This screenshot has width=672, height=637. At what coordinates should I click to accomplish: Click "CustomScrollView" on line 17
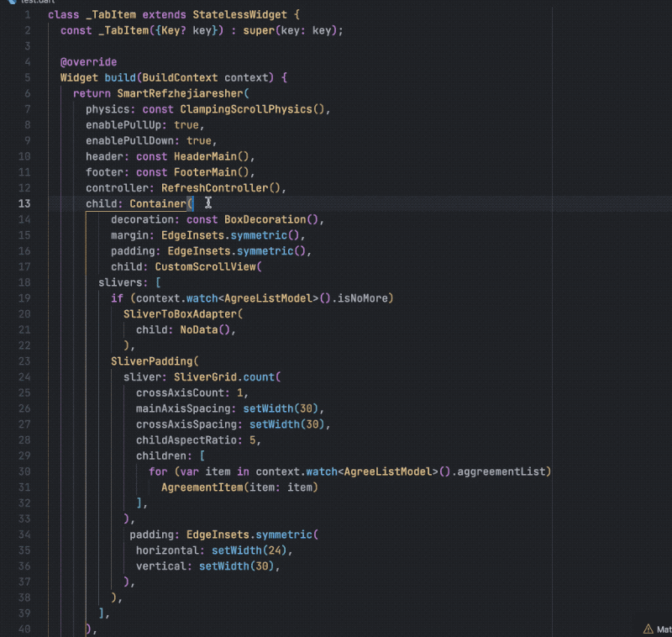point(205,267)
